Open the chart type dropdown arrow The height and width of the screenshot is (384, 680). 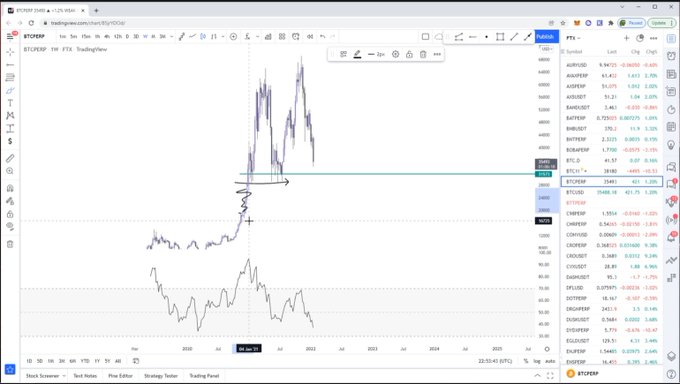coord(223,36)
